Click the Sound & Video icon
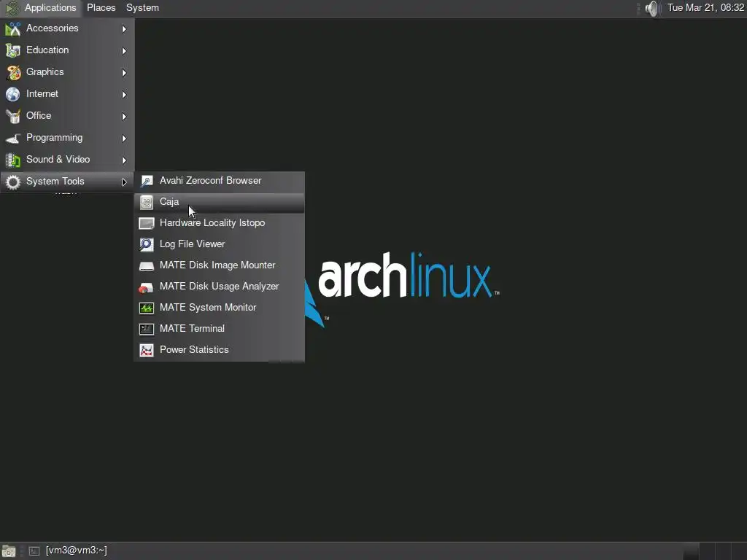Screen dimensions: 747x560 (x=13, y=160)
